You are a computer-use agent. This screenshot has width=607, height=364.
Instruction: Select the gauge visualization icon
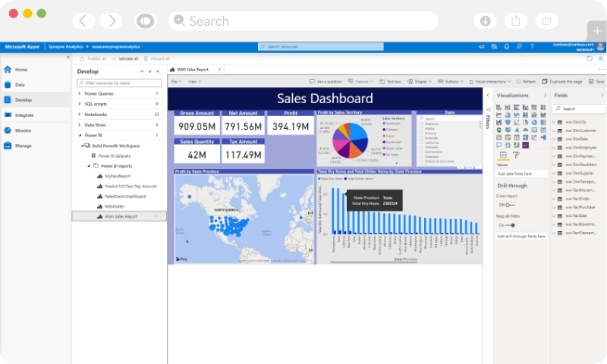click(x=526, y=130)
